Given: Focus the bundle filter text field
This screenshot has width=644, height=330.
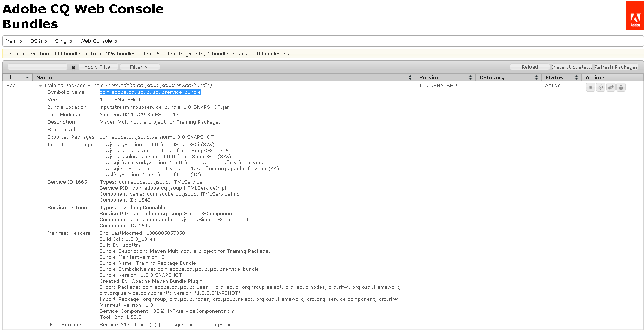Looking at the screenshot, I should coord(37,67).
